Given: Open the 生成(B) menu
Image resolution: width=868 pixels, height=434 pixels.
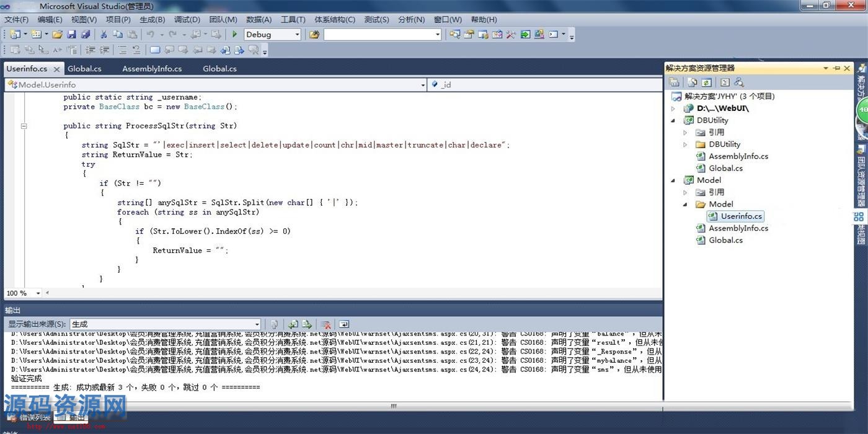Looking at the screenshot, I should [x=153, y=19].
